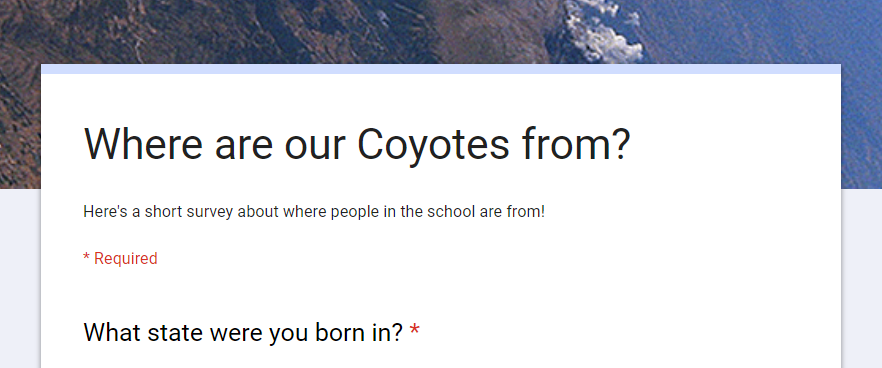Click the word 'Coyotes' in the title
Image resolution: width=882 pixels, height=368 pixels.
pyautogui.click(x=433, y=145)
